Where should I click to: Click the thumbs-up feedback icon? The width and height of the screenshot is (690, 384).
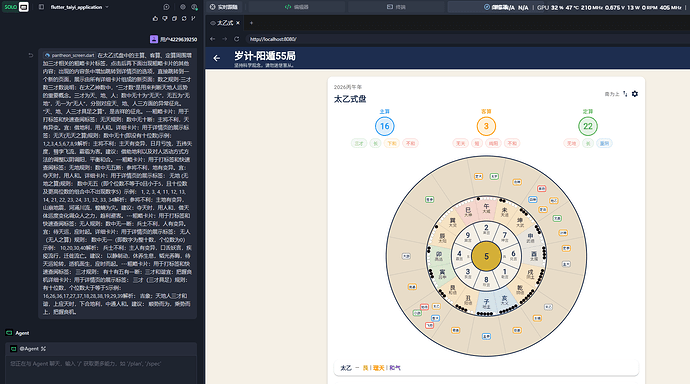(155, 18)
